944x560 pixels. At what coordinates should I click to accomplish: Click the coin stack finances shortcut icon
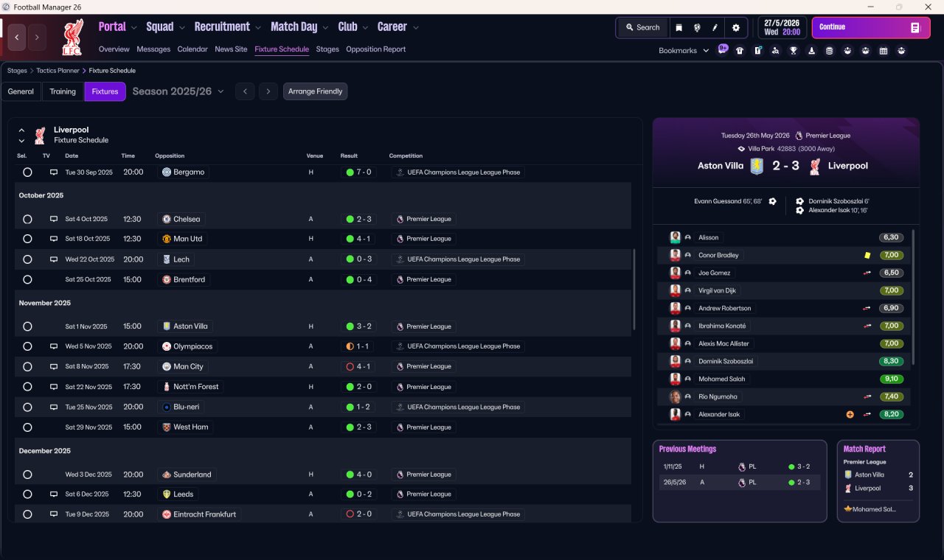[829, 51]
